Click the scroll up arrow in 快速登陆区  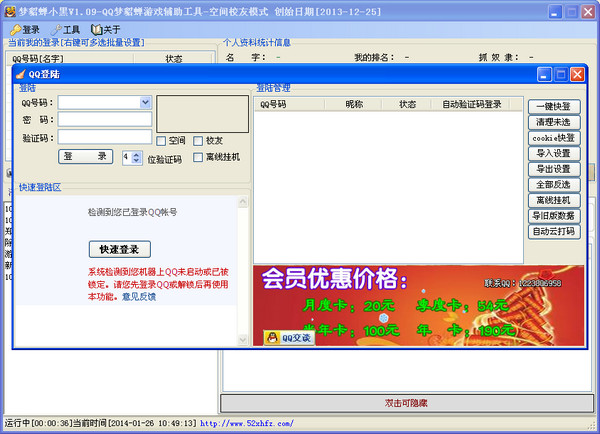(243, 202)
